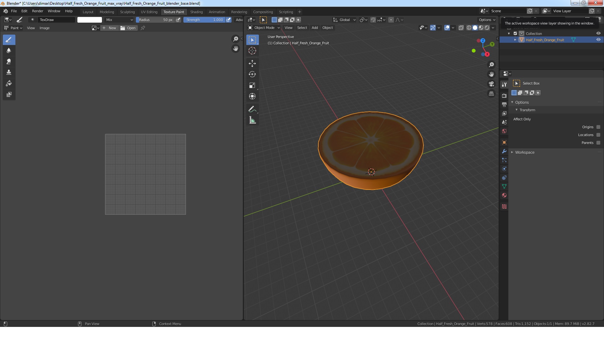Click the Texture Paint tab
This screenshot has width=604, height=364.
(x=173, y=12)
